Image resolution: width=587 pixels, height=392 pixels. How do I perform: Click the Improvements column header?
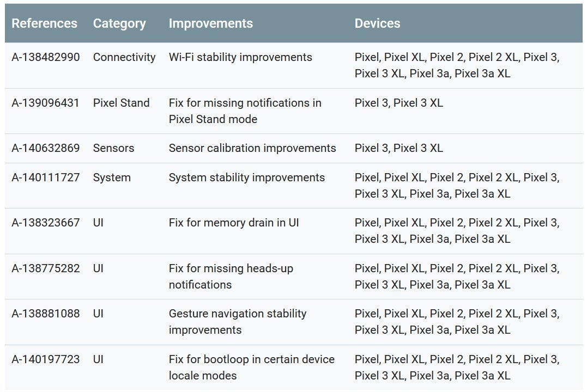(210, 23)
